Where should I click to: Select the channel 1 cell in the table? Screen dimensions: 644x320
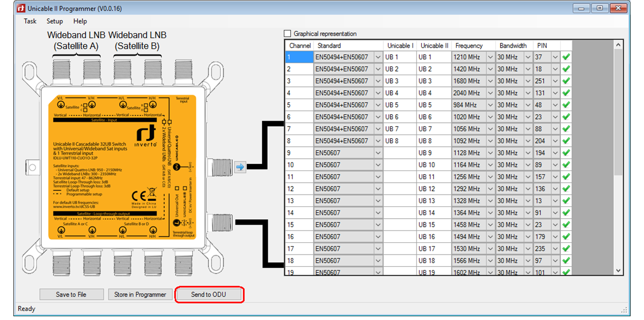[x=299, y=57]
